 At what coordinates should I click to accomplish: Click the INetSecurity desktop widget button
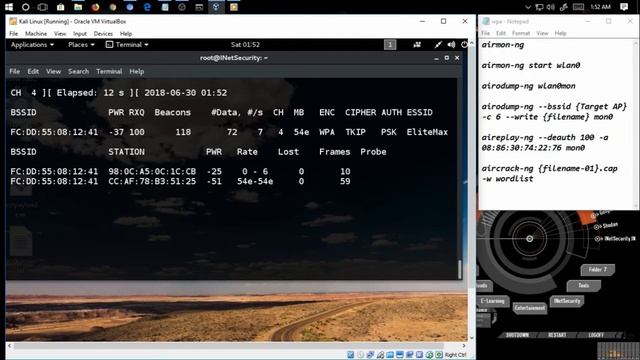tap(567, 301)
